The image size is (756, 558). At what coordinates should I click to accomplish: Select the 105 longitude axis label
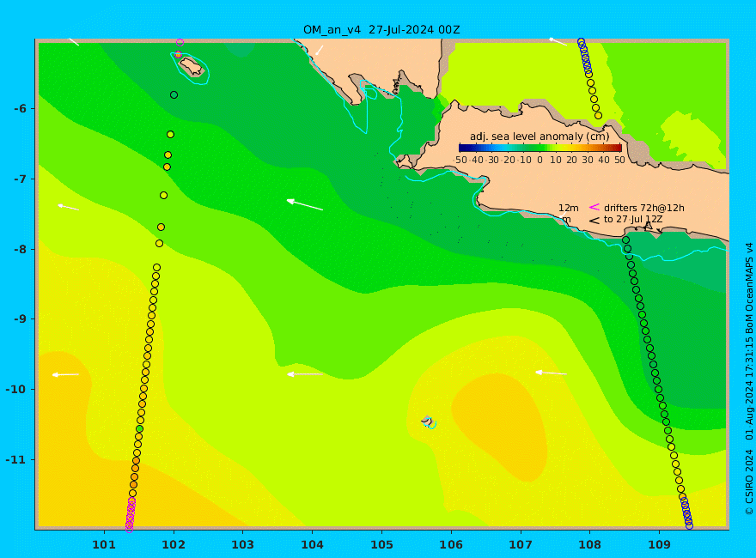381,545
